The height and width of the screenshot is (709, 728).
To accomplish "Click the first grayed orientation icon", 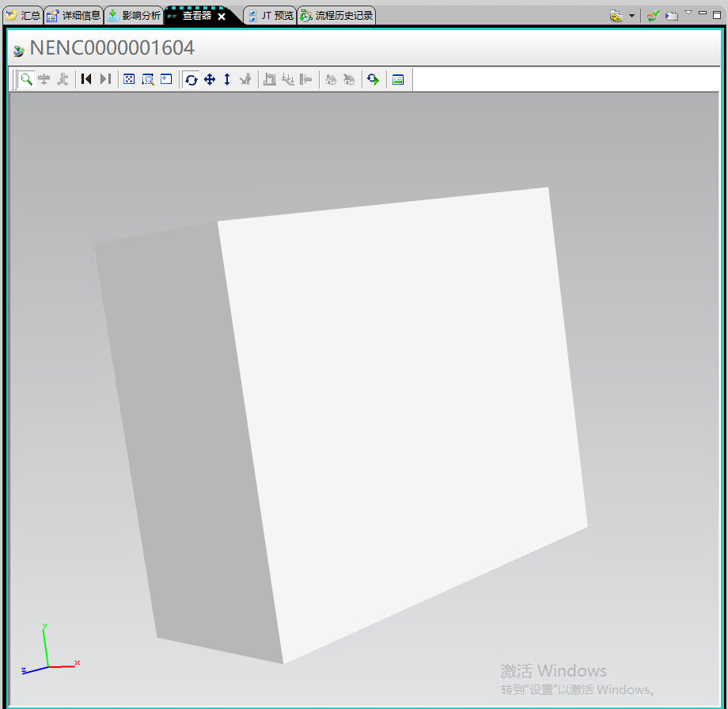I will 269,79.
